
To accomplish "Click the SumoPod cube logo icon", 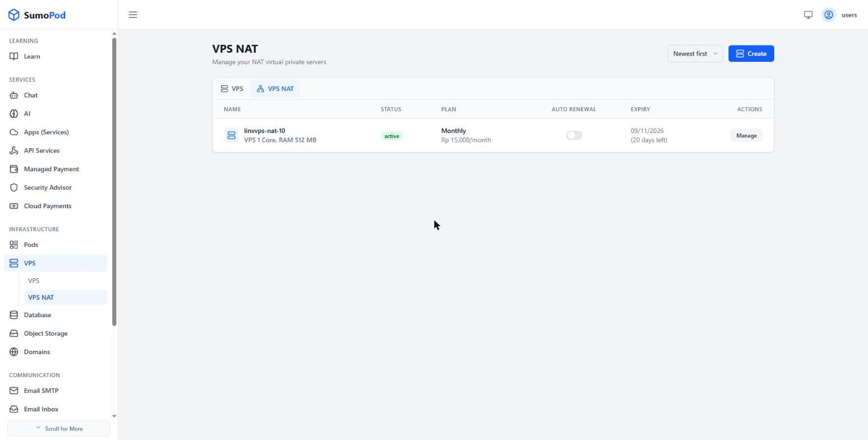I will 13,15.
